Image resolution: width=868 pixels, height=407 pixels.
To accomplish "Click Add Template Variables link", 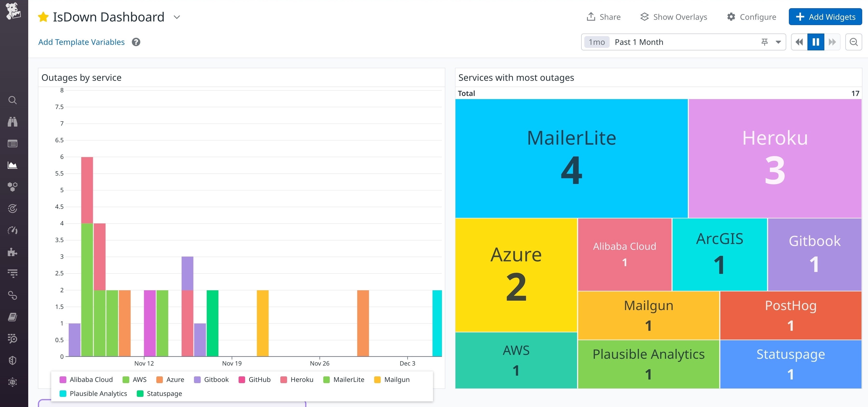I will click(81, 42).
